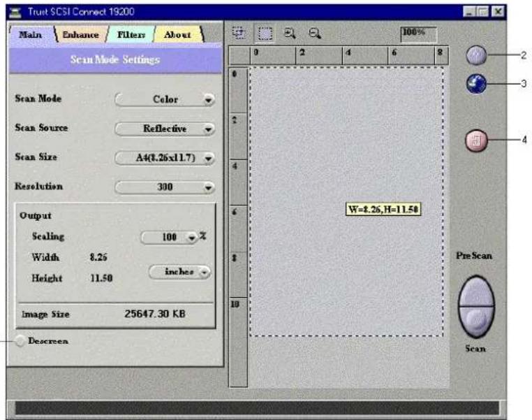
Task: Minimize the Trust SCSI Connect window
Action: click(469, 12)
